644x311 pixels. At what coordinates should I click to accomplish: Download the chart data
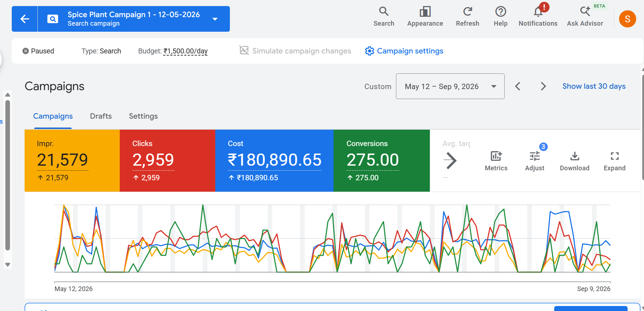pos(575,161)
